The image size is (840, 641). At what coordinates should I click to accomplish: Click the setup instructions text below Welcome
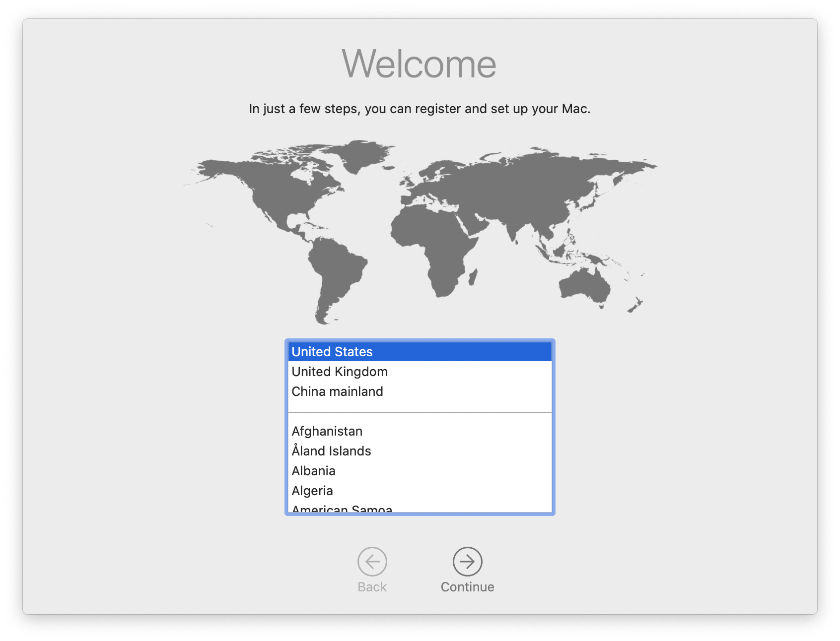(x=420, y=108)
